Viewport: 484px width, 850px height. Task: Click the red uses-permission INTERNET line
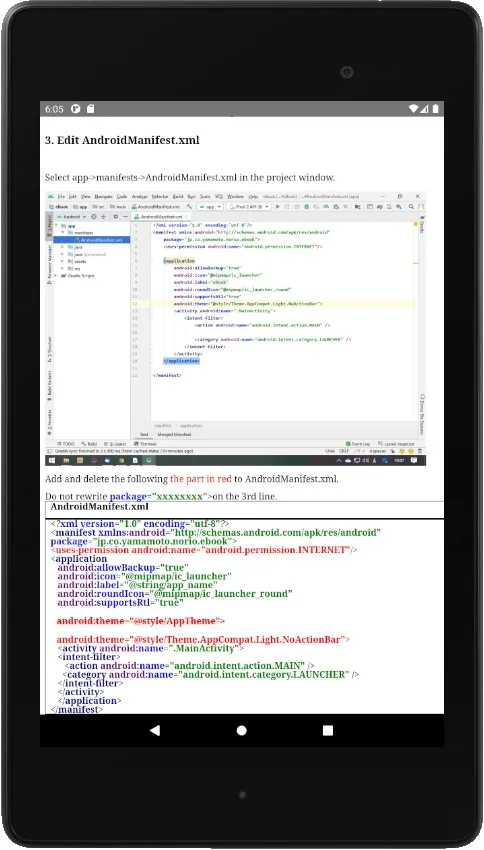[x=204, y=550]
